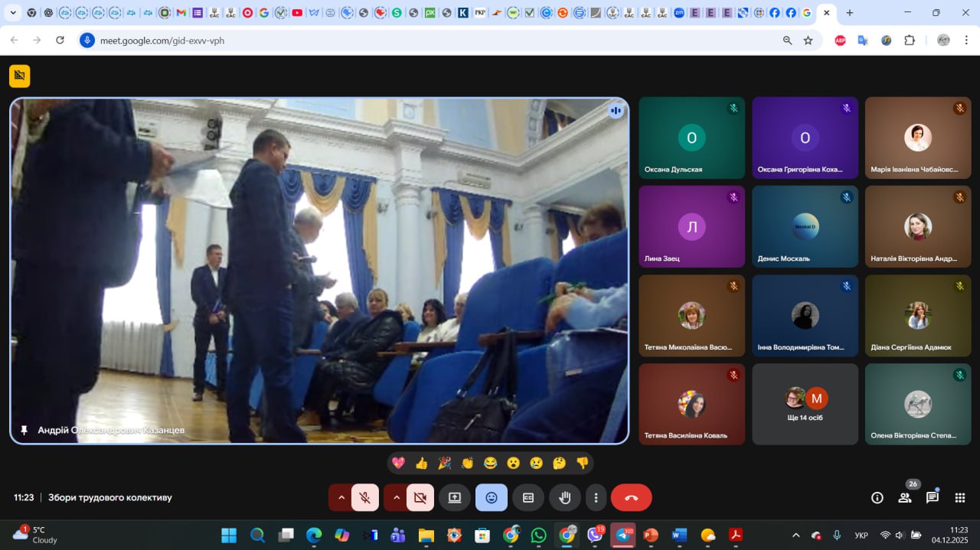Open the microphone audio options chevron
This screenshot has height=550, width=980.
point(341,497)
